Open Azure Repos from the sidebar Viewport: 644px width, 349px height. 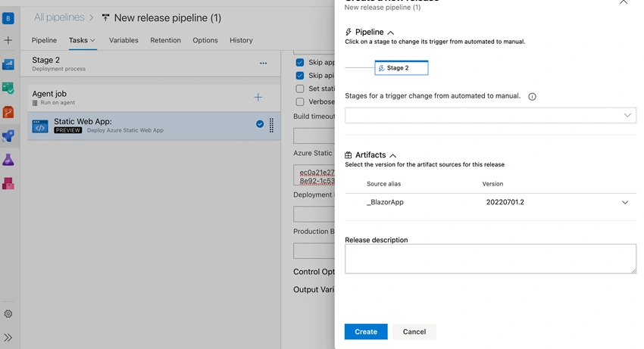[8, 112]
